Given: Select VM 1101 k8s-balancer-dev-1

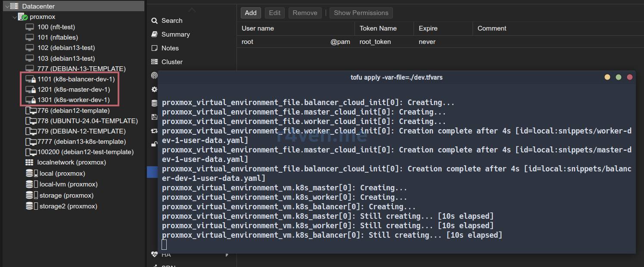Looking at the screenshot, I should (x=76, y=79).
